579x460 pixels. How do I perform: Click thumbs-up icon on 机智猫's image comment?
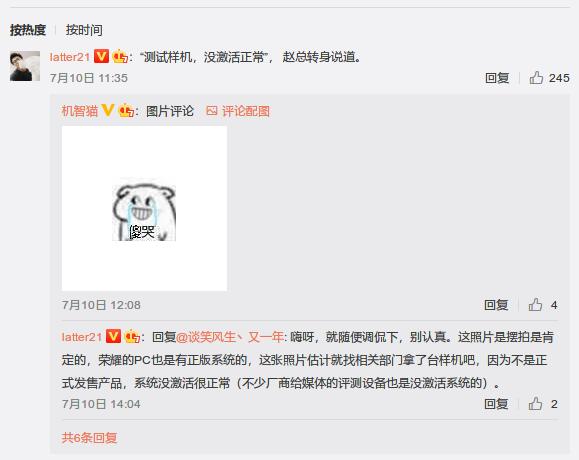click(x=535, y=305)
